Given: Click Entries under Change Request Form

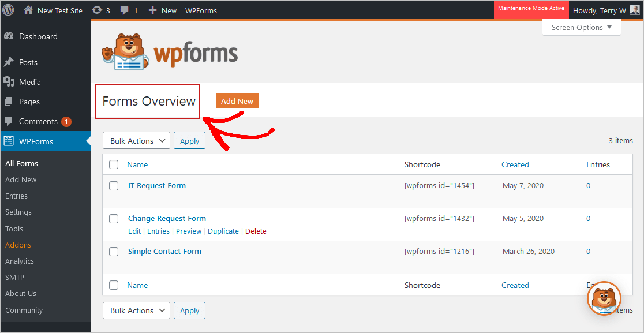Looking at the screenshot, I should point(158,231).
